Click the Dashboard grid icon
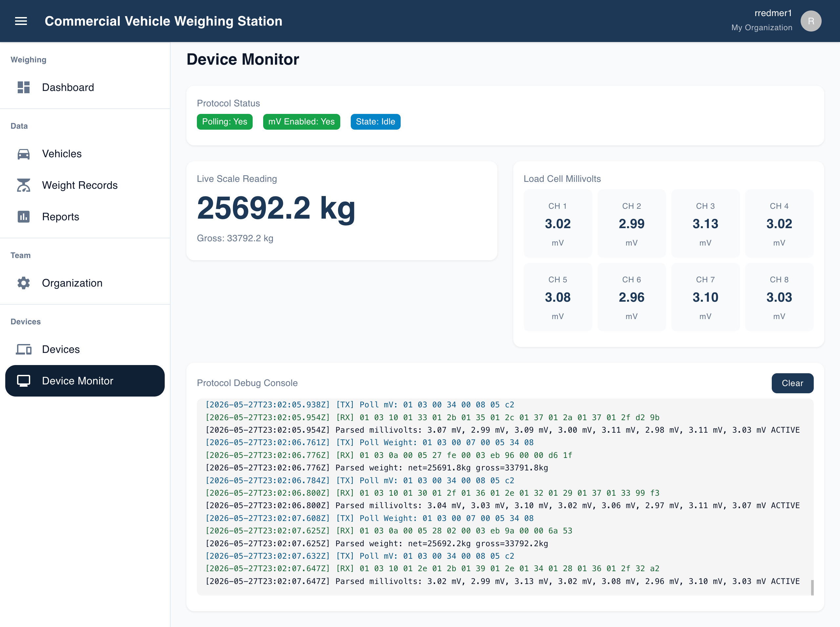The width and height of the screenshot is (840, 627). 24,87
